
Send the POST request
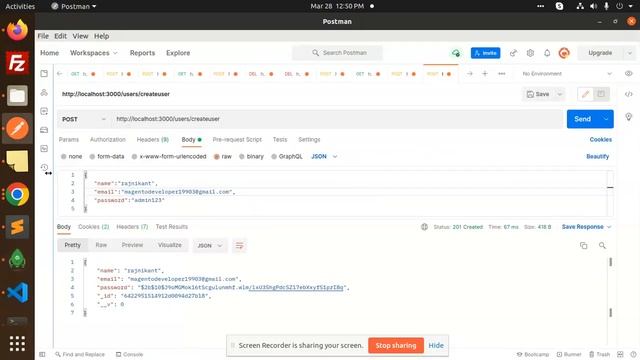click(582, 119)
